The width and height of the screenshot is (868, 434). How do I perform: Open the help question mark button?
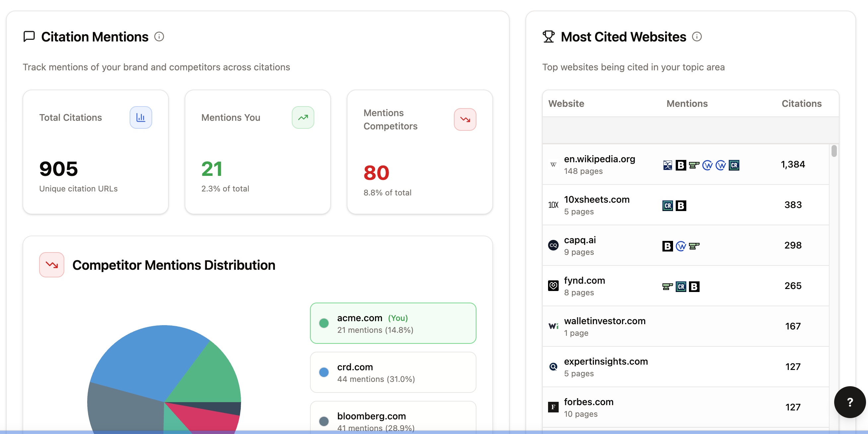849,401
